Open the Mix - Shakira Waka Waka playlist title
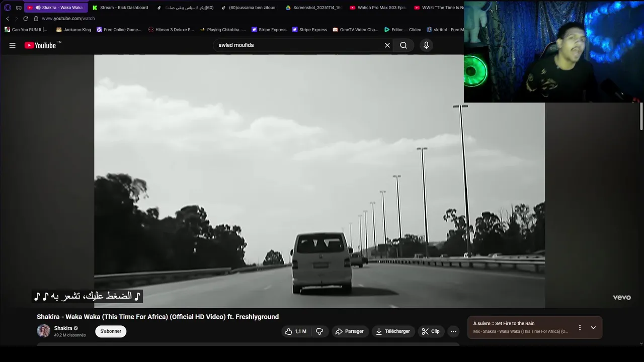Viewport: 644px width, 362px height. 520,331
